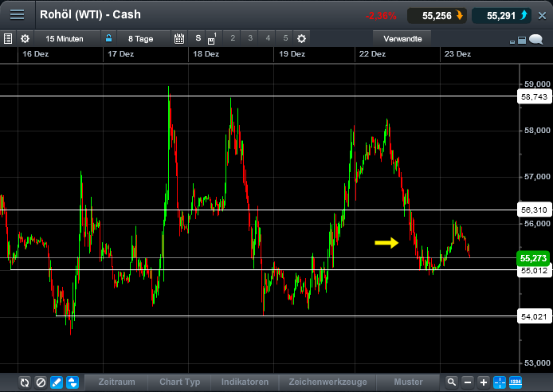
Task: Open the 8 Tage range dropdown
Action: click(141, 39)
